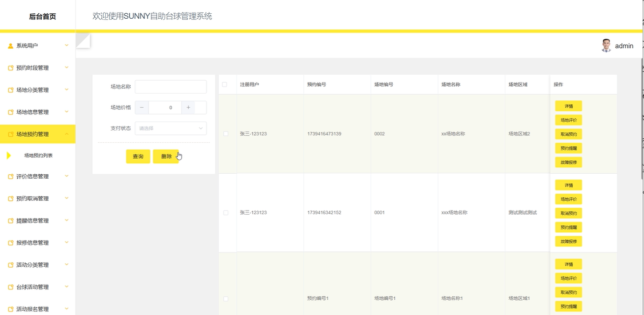The width and height of the screenshot is (644, 315).
Task: Decrease 场地价格 with the minus button
Action: (x=142, y=107)
